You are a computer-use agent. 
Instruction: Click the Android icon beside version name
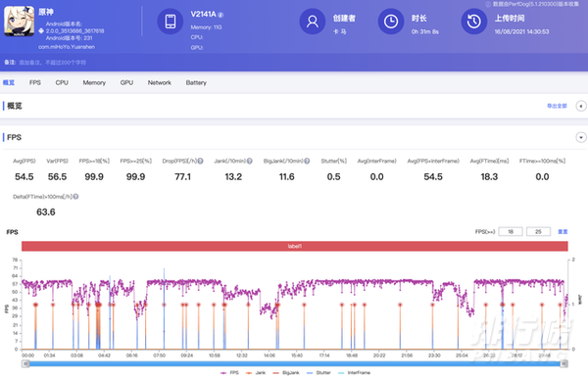pyautogui.click(x=41, y=30)
